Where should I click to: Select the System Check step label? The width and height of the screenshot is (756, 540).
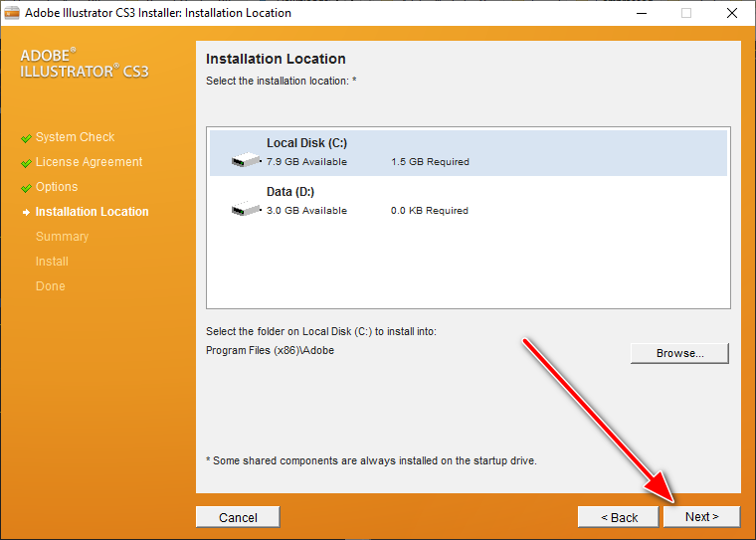point(75,137)
